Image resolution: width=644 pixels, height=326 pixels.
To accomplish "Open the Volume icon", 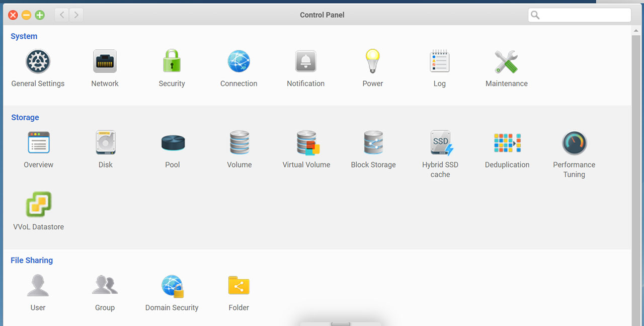I will pos(239,143).
